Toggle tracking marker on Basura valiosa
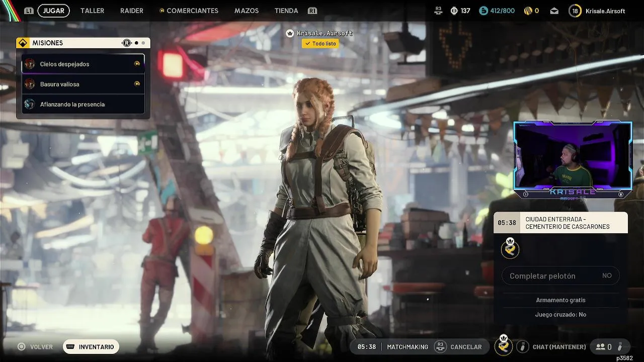Viewport: 644px width, 362px height. (x=137, y=84)
